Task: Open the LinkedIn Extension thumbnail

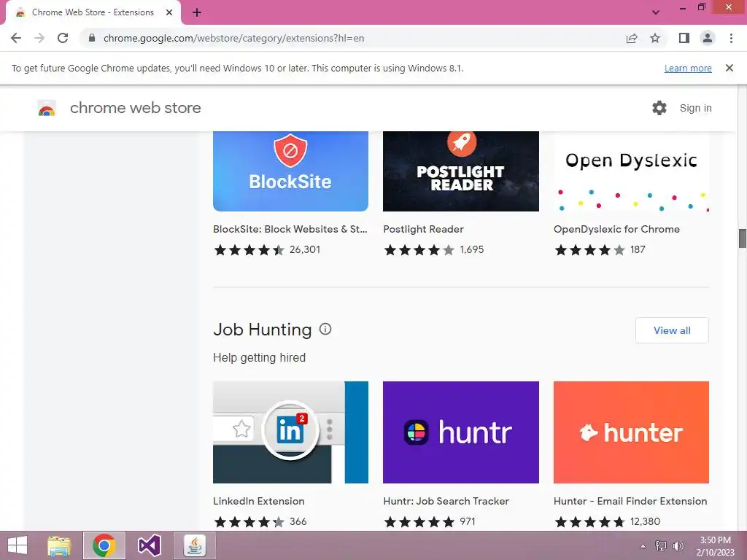Action: tap(290, 432)
